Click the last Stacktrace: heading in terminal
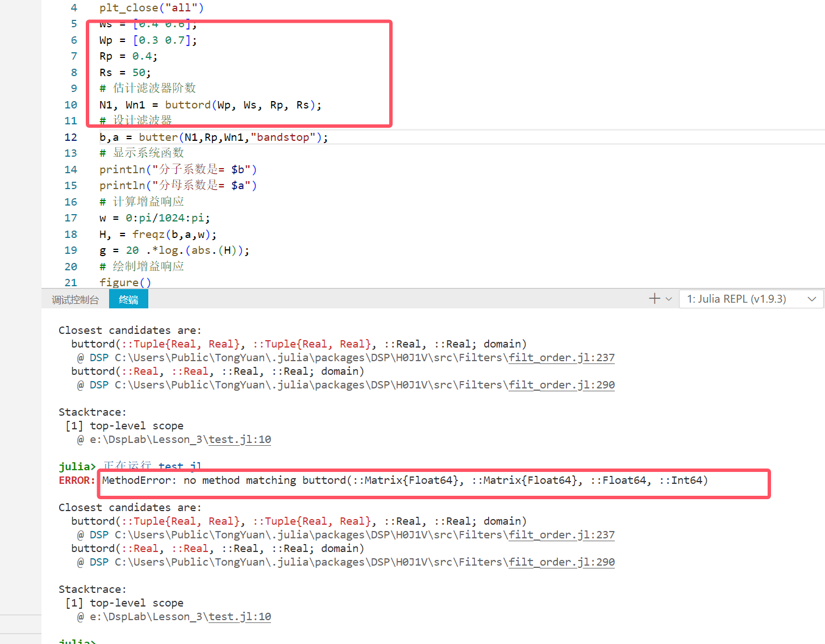This screenshot has height=644, width=825. click(x=93, y=589)
